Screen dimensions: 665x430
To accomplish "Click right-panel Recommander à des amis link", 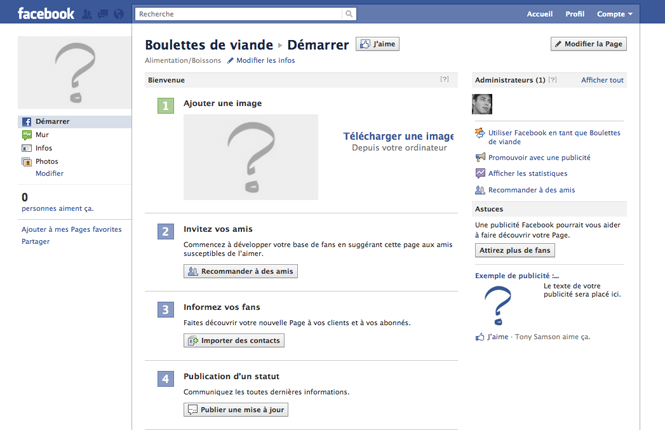I will click(x=531, y=190).
